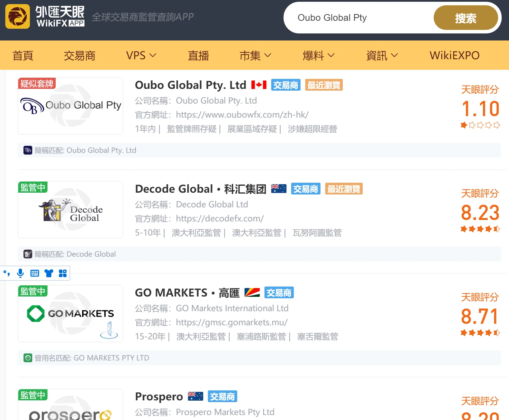509x420 pixels.
Task: Click the 疑似套牌 warning label
Action: (x=37, y=84)
